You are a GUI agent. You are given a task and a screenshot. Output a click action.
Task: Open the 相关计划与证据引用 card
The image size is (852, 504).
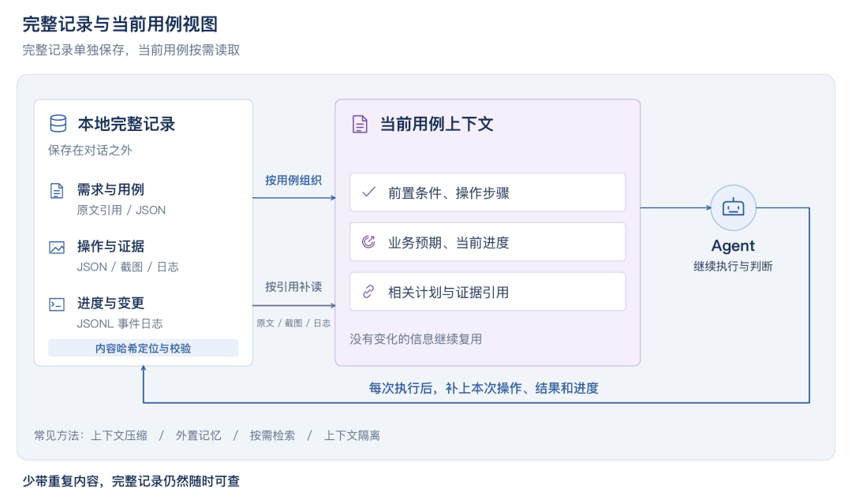click(x=488, y=292)
